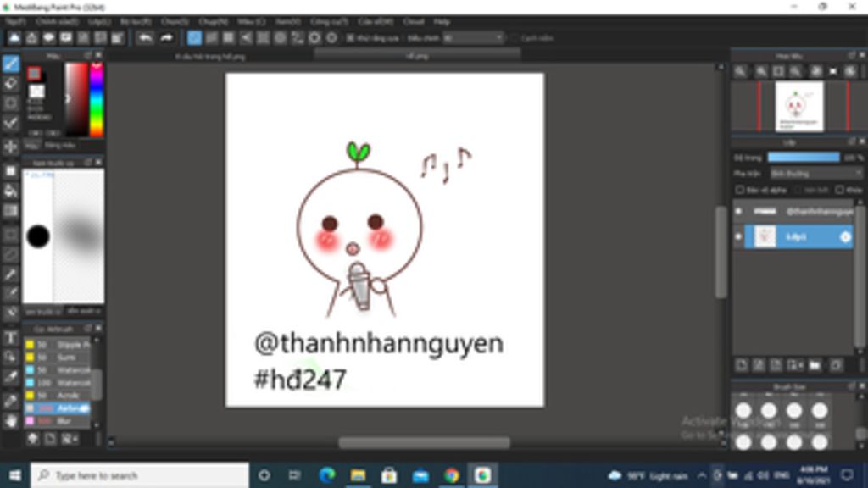The height and width of the screenshot is (488, 868).
Task: Click the Redo arrow on the toolbar
Action: (x=167, y=37)
